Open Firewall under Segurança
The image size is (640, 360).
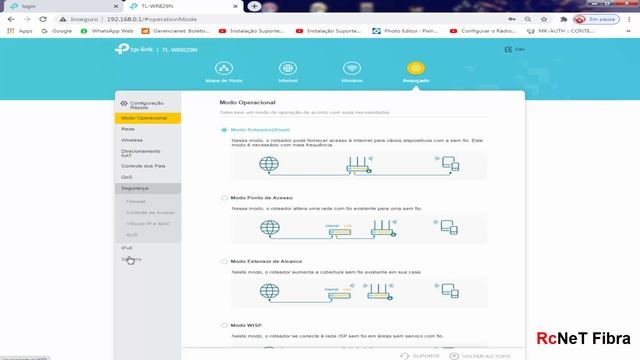coord(136,201)
